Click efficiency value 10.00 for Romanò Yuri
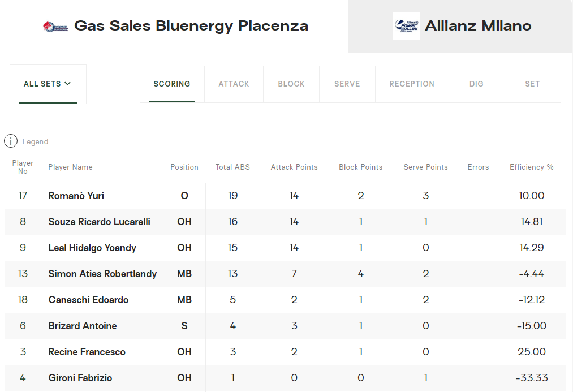 [532, 196]
